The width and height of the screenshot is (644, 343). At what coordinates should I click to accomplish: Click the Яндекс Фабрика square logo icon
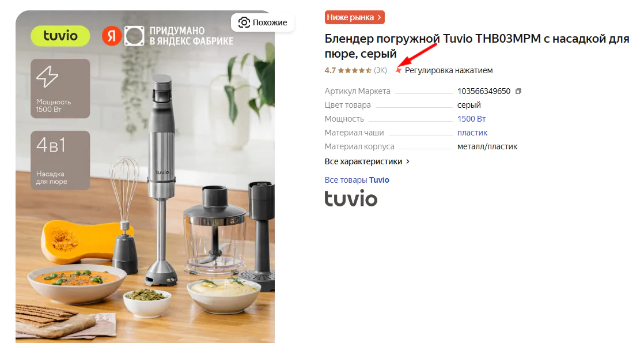click(134, 36)
